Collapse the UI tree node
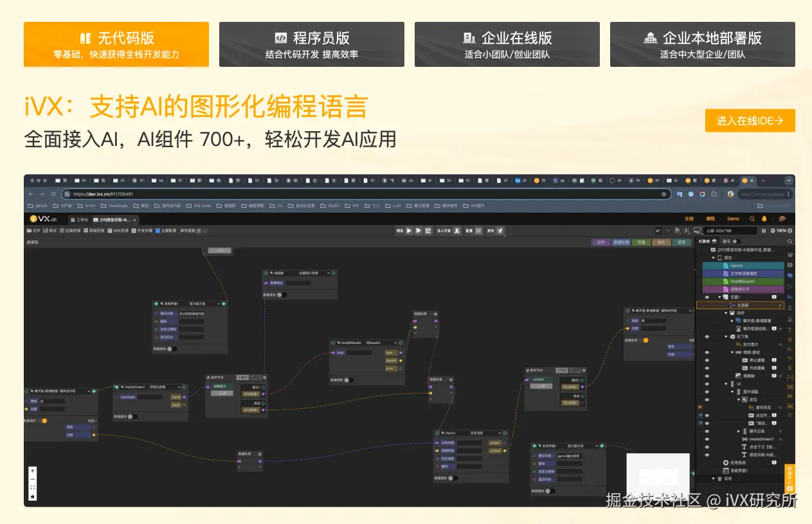The image size is (812, 524). pos(726,384)
